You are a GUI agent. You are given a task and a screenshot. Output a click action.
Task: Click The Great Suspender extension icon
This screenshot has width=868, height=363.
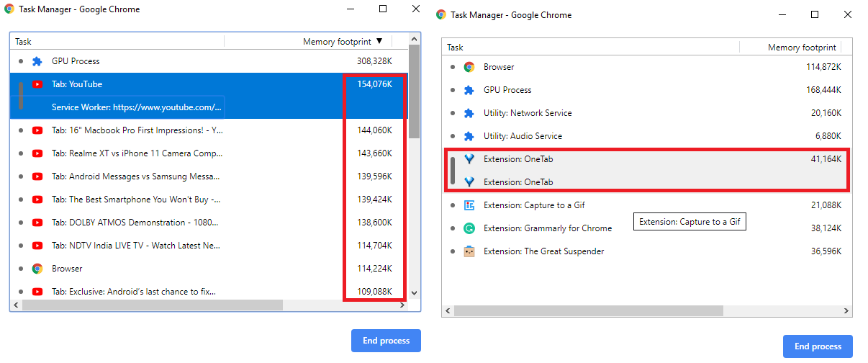tap(469, 251)
